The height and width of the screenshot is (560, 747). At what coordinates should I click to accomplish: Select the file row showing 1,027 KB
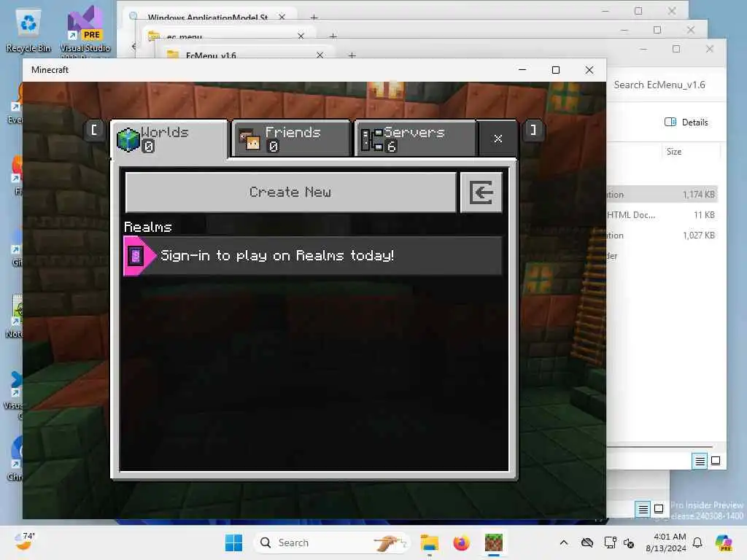[x=662, y=236]
